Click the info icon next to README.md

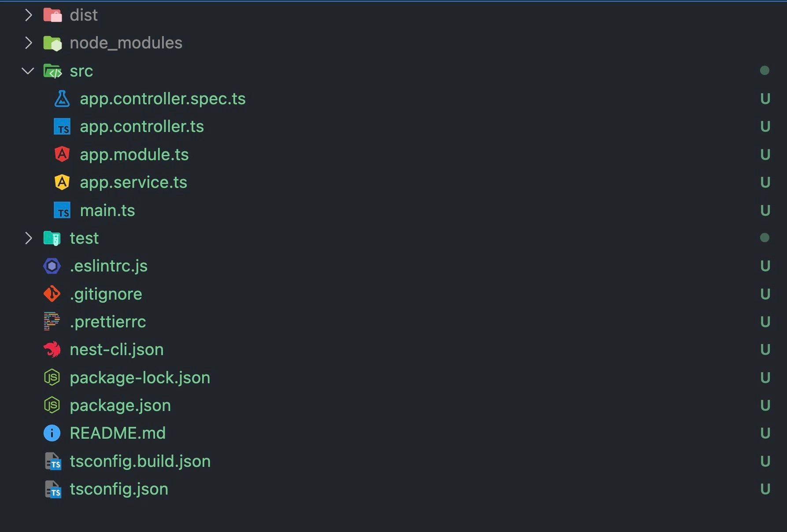52,433
